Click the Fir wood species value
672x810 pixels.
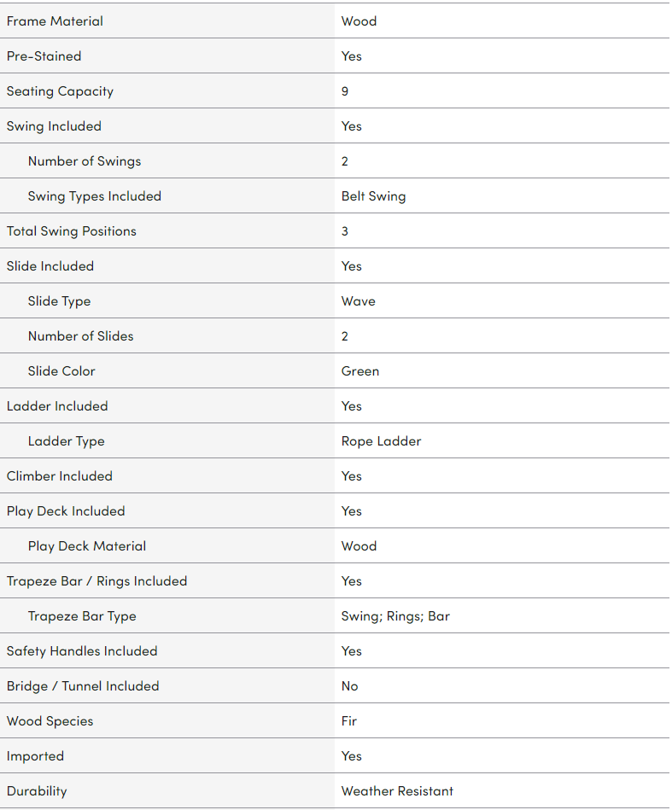pos(348,721)
